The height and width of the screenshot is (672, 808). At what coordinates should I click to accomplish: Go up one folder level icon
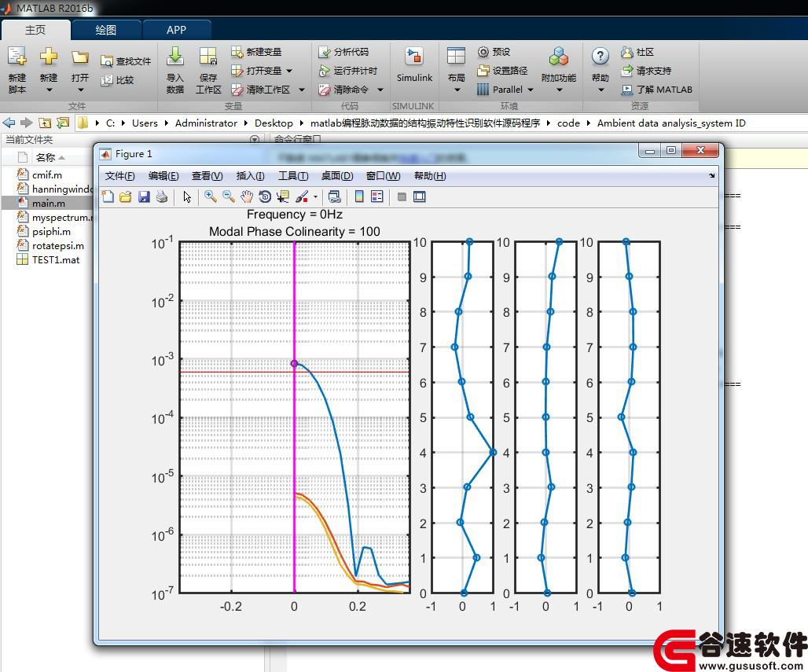click(45, 123)
